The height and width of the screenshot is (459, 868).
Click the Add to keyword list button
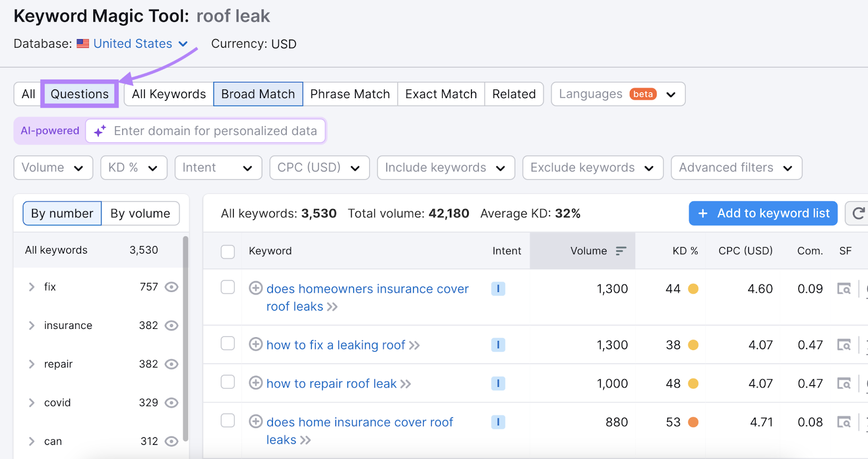(763, 214)
